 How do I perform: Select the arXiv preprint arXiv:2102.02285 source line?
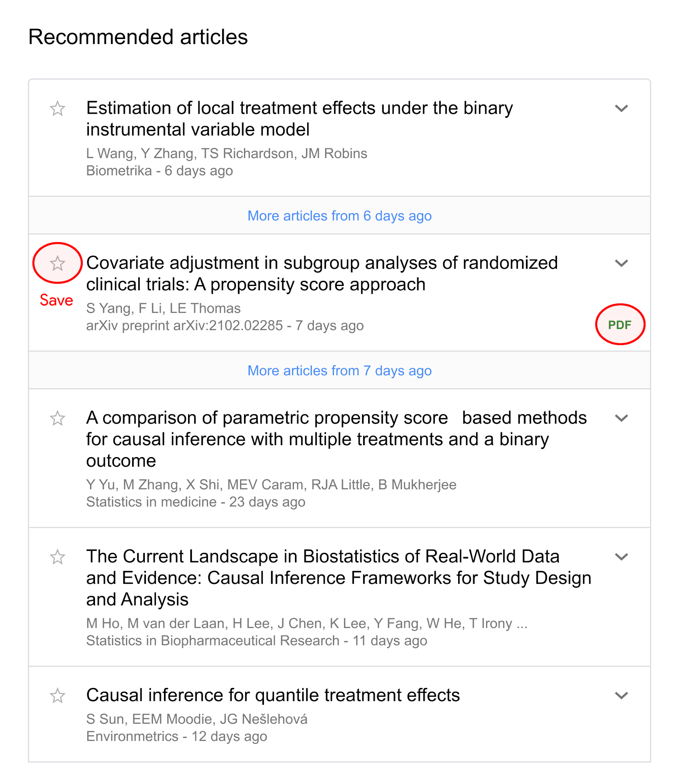(225, 326)
